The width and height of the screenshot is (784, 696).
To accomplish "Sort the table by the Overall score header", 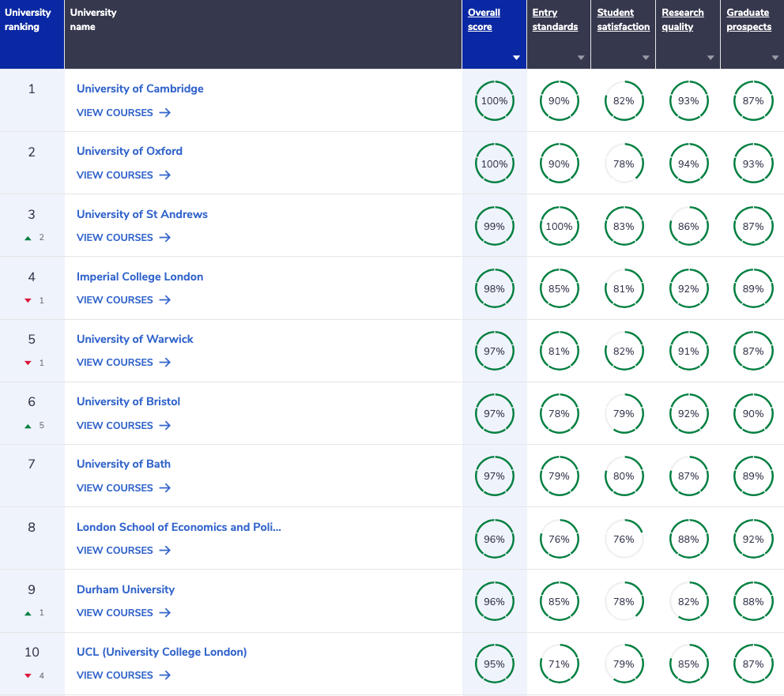I will pyautogui.click(x=481, y=19).
